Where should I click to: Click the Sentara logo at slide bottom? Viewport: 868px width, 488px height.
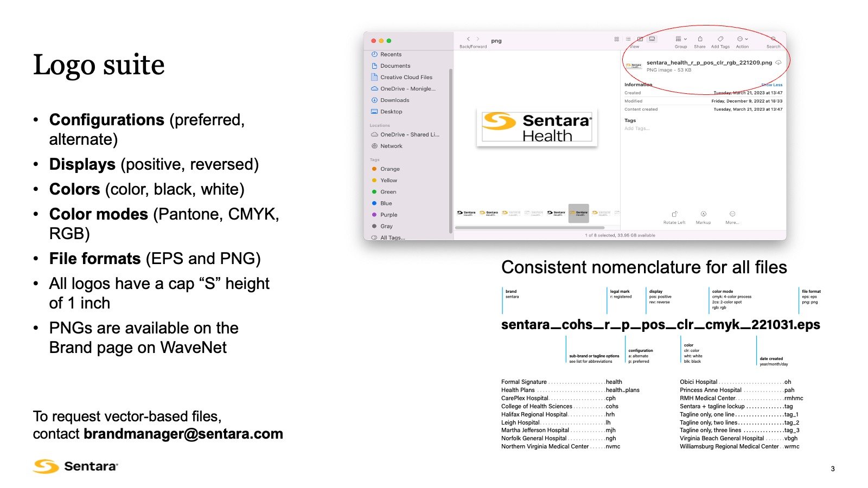tap(75, 466)
